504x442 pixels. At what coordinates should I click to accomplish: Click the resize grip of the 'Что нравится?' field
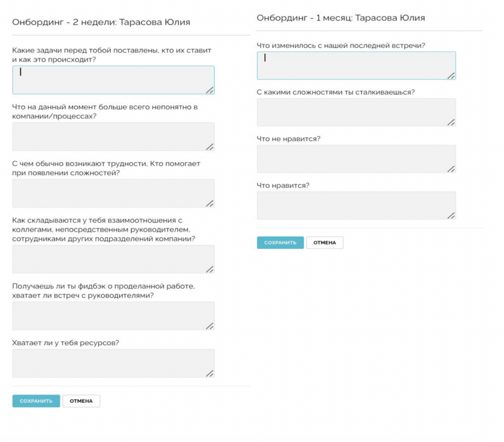pyautogui.click(x=451, y=215)
